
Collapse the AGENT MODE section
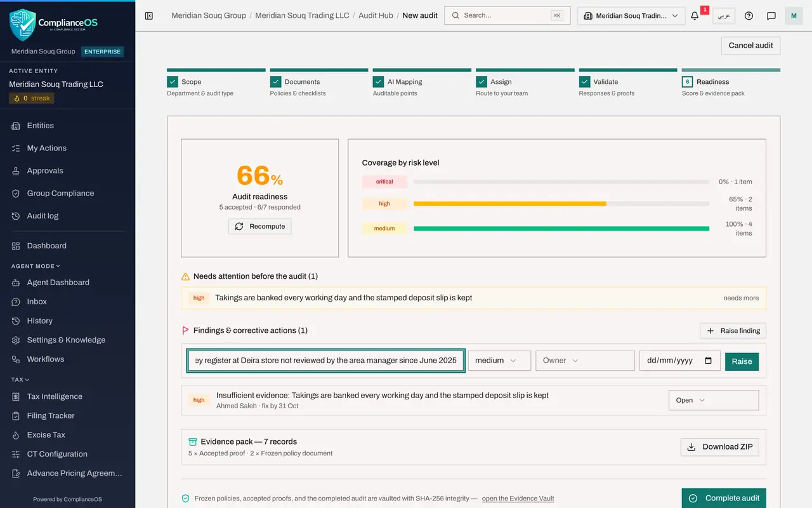point(36,266)
